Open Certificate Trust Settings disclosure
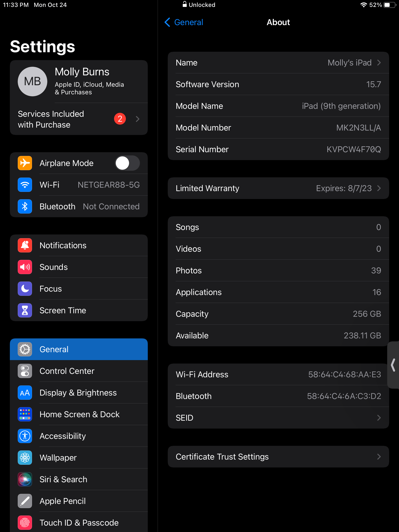The width and height of the screenshot is (399, 532). click(x=379, y=457)
